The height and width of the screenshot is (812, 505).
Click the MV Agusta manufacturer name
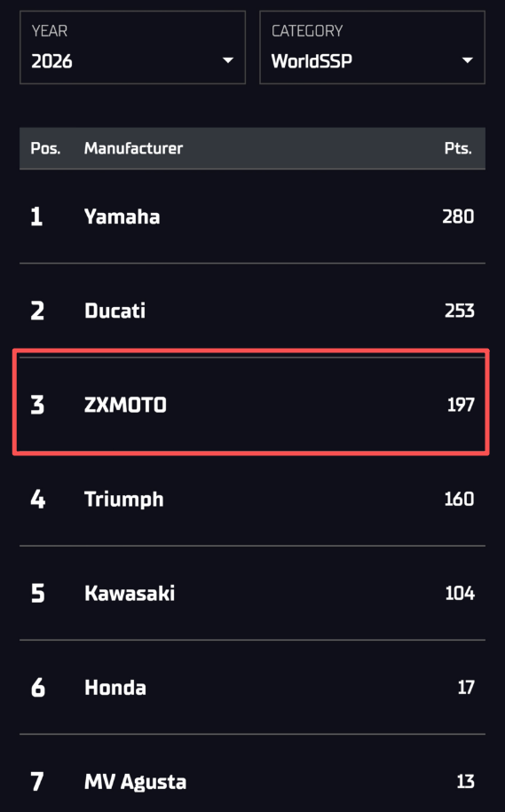coord(135,782)
